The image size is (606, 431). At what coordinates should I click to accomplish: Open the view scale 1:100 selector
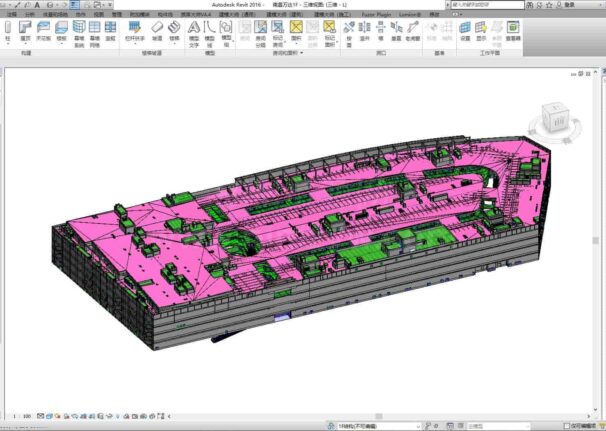click(22, 416)
